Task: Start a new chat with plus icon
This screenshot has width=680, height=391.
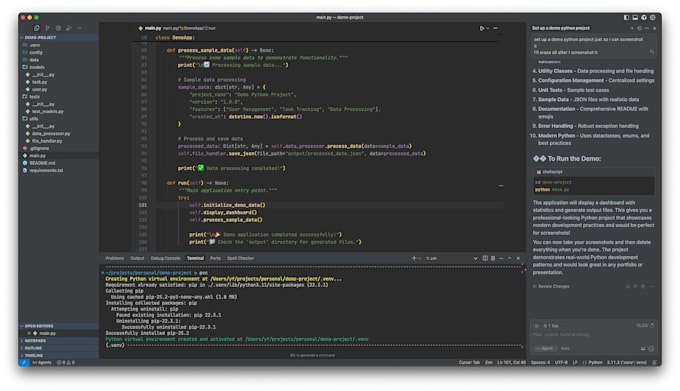Action: click(x=632, y=28)
